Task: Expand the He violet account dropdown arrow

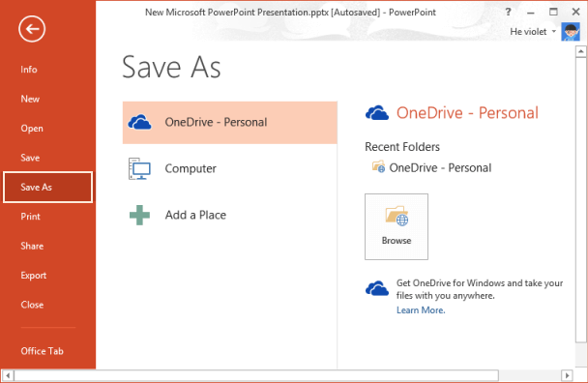Action: click(553, 32)
